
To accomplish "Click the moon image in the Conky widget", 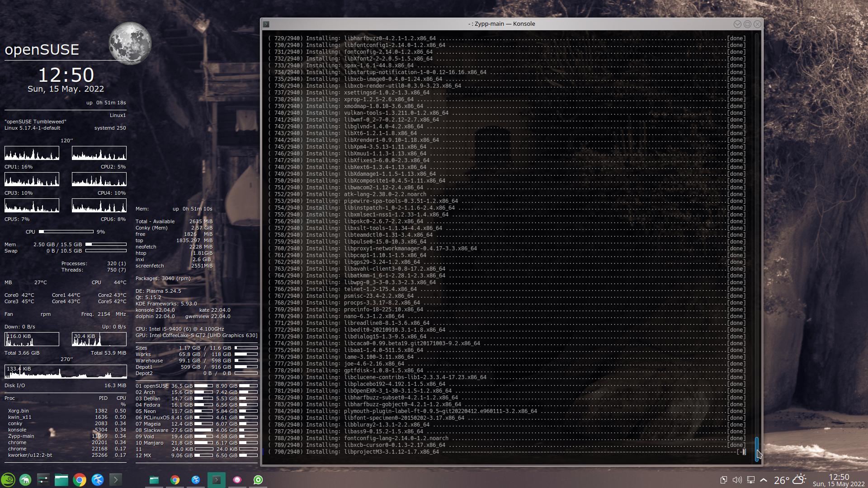I will click(x=130, y=44).
